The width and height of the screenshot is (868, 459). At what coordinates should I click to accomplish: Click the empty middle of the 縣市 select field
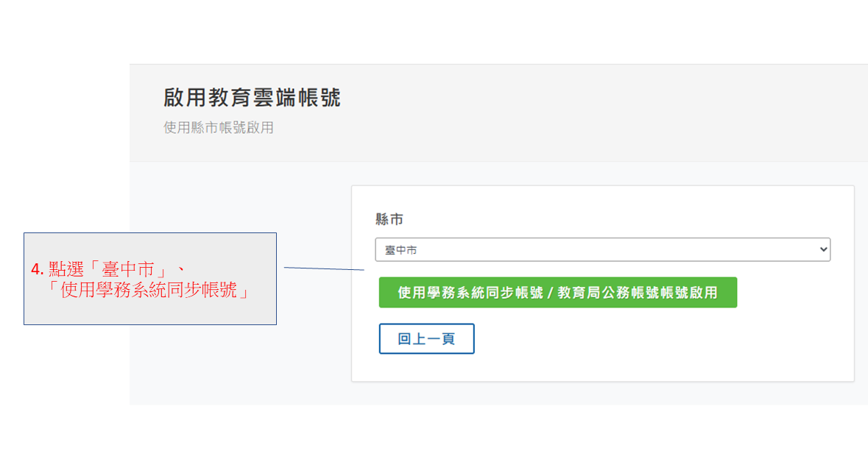click(x=604, y=250)
